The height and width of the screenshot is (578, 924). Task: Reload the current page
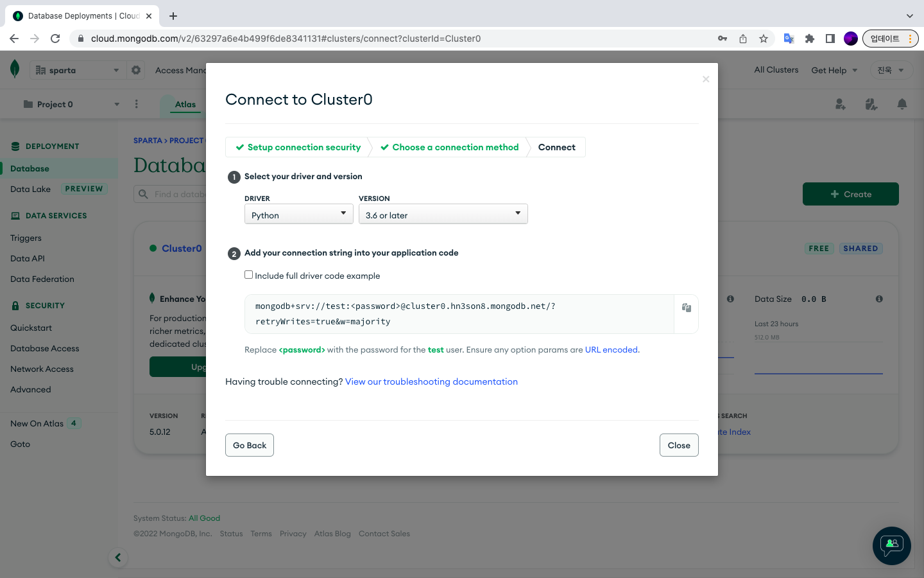pos(55,39)
